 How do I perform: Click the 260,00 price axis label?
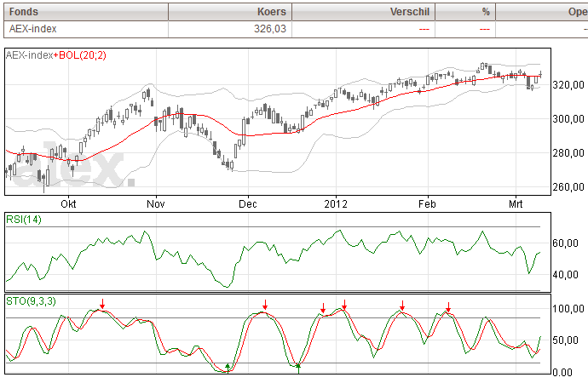pyautogui.click(x=568, y=187)
